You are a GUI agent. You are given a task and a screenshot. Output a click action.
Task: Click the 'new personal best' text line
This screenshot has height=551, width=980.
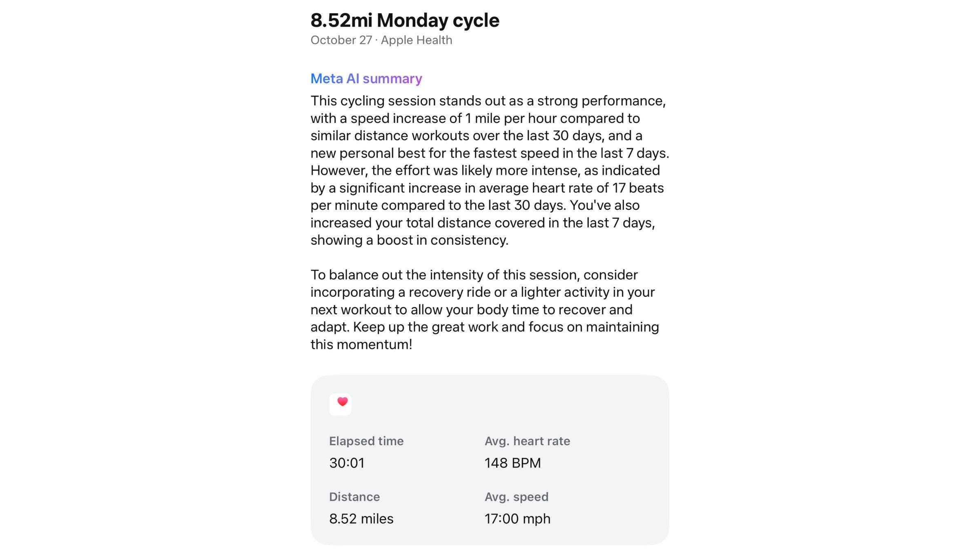coord(490,153)
